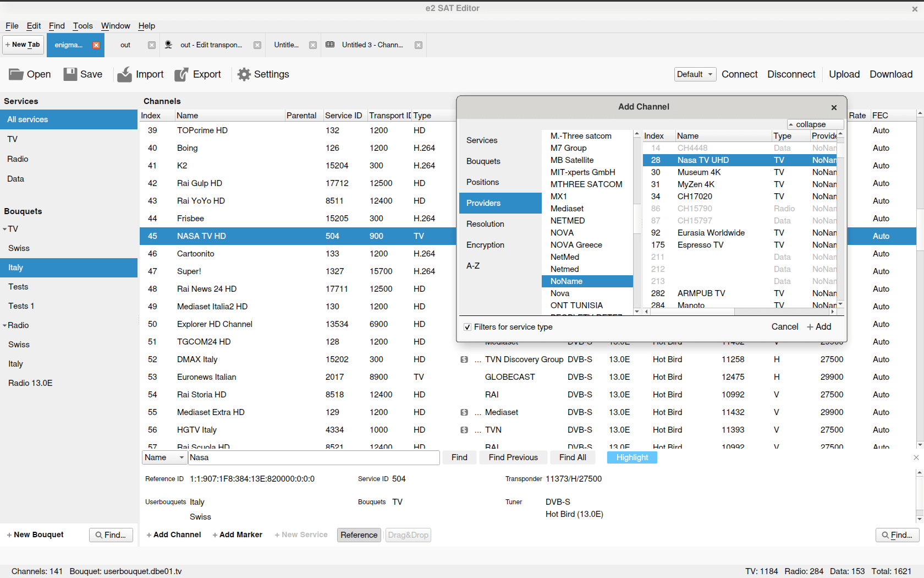This screenshot has width=924, height=578.
Task: Click the Save floppy disk icon
Action: pyautogui.click(x=70, y=74)
